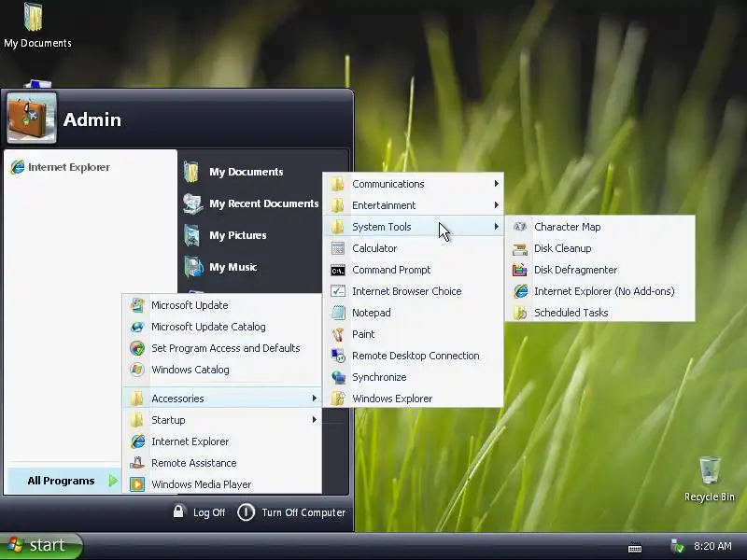Click the start button
Image resolution: width=747 pixels, height=560 pixels.
tap(41, 545)
